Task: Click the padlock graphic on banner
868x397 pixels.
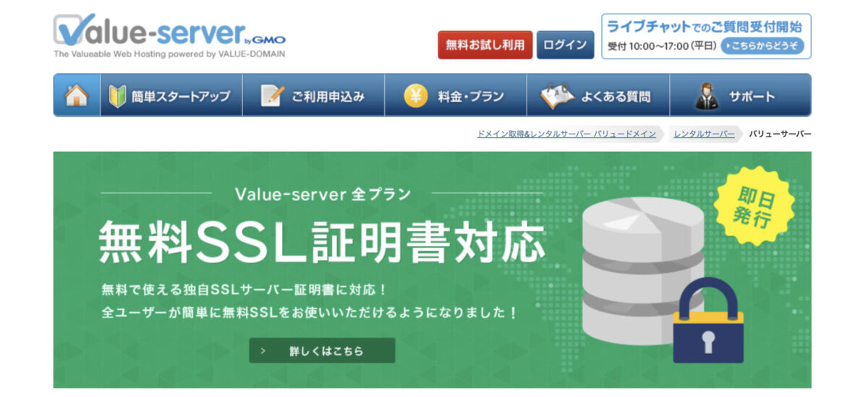Action: pos(708,319)
